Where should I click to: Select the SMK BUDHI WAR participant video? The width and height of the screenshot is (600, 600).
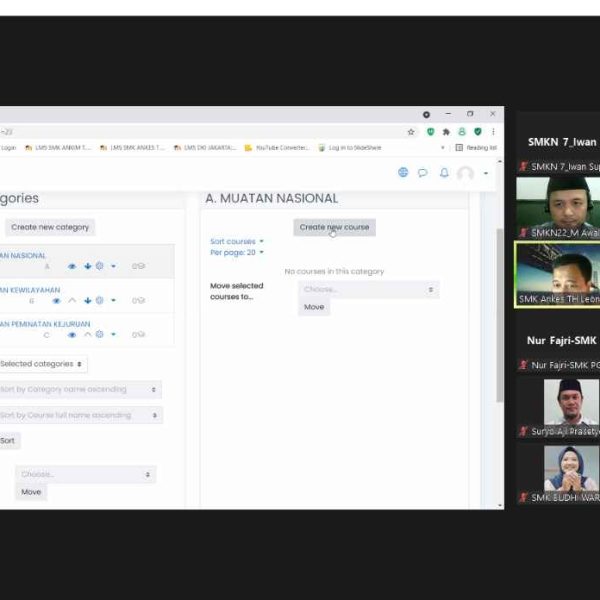tap(558, 474)
